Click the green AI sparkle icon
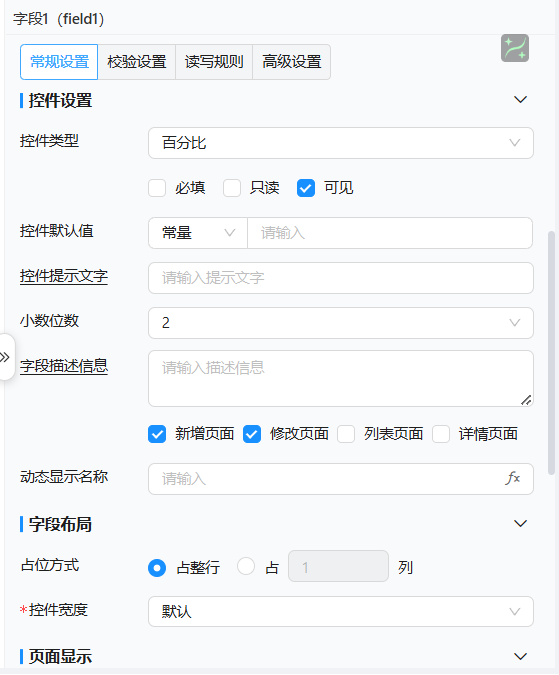This screenshot has height=675, width=559. coord(515,48)
